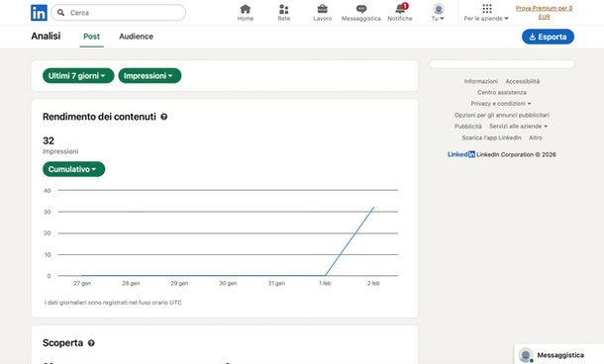Focus the Cerca search field

coord(118,13)
